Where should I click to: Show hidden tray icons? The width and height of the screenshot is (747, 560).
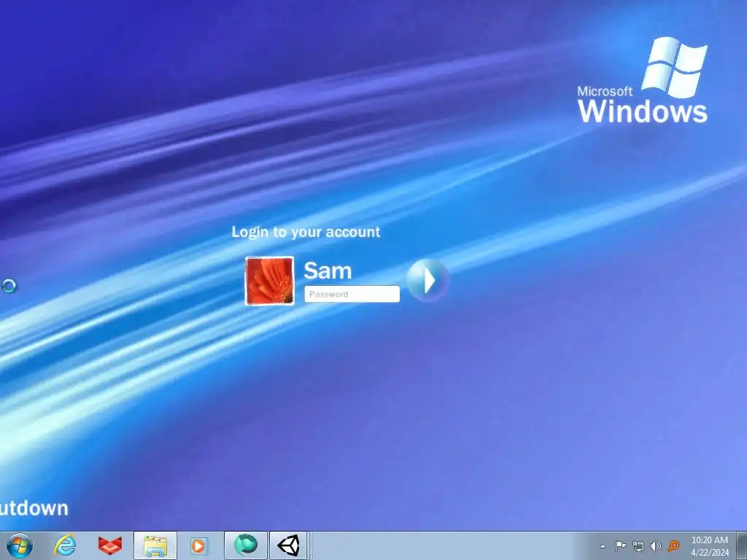pos(603,546)
